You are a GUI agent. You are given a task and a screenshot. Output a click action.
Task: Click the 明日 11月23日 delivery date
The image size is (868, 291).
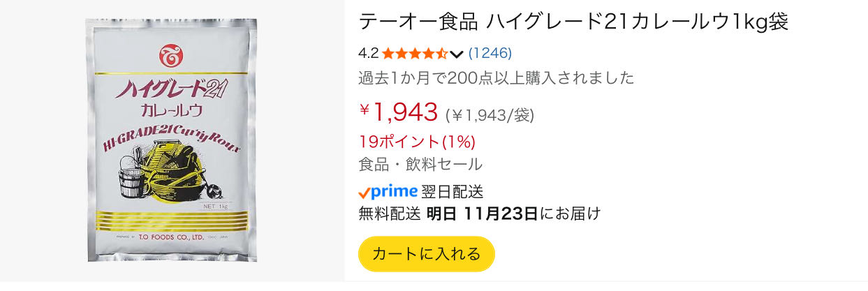pyautogui.click(x=482, y=214)
